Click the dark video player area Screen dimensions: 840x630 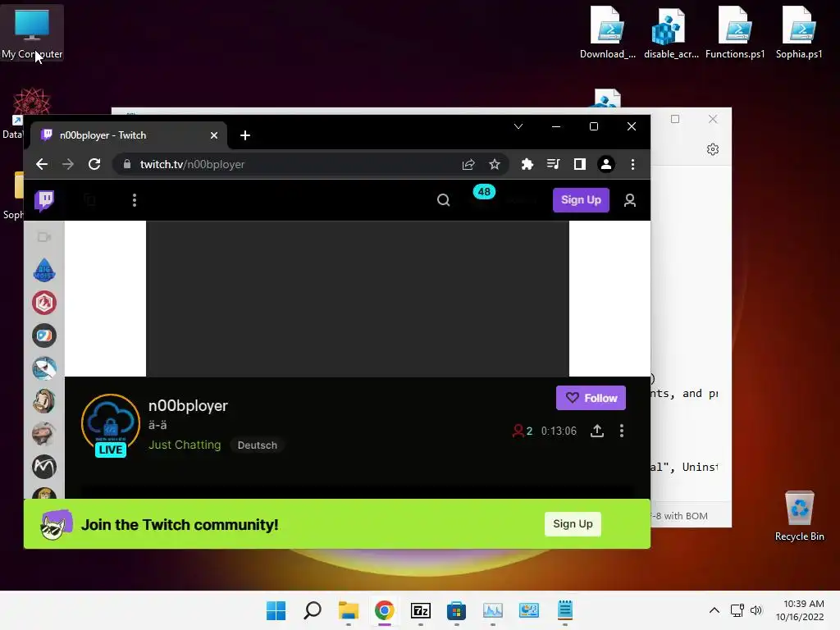click(358, 299)
